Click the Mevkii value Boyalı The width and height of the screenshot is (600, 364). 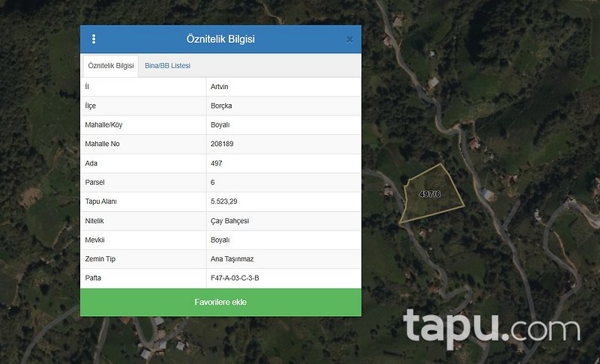tap(220, 240)
